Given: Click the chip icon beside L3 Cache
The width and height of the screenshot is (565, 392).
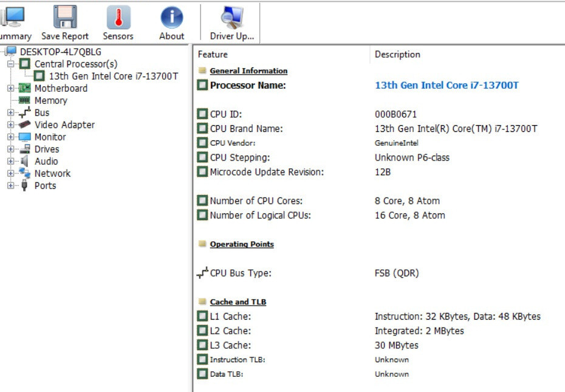Looking at the screenshot, I should tap(202, 345).
